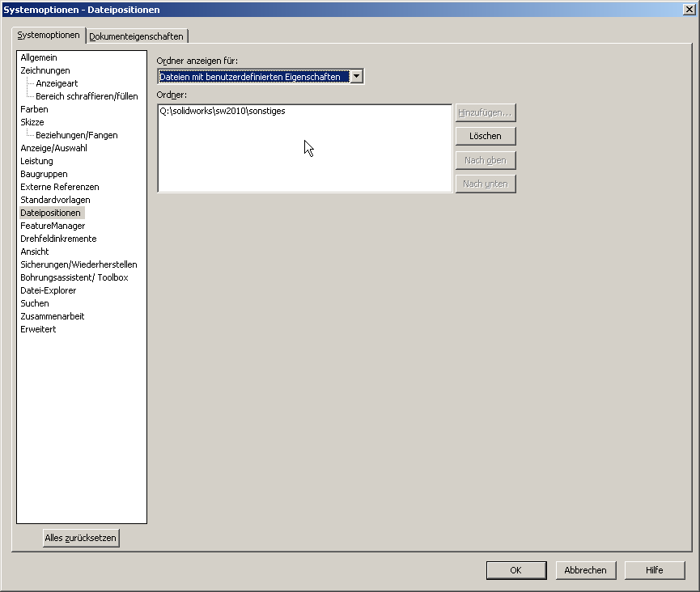Select Bereich schraffieren/füllen entry
Image resolution: width=700 pixels, height=592 pixels.
coord(87,96)
